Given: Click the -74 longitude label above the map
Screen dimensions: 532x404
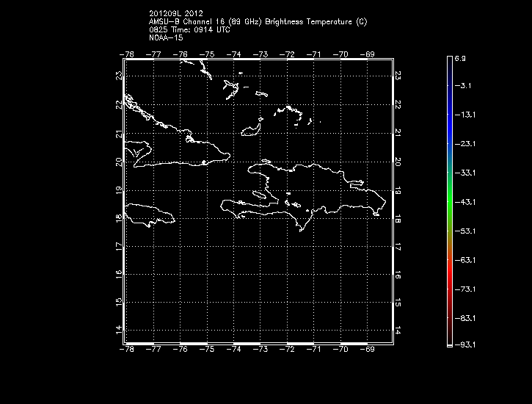Looking at the screenshot, I should [234, 54].
